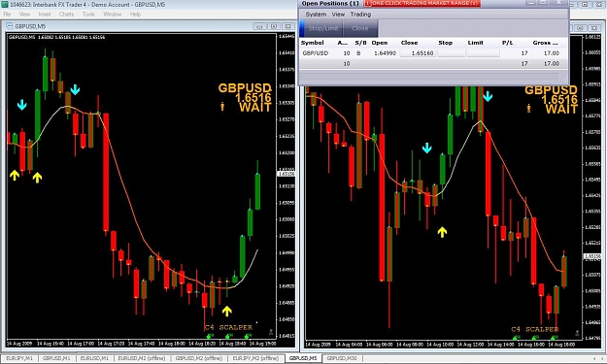Click the small person icon on right chart

pos(528,109)
